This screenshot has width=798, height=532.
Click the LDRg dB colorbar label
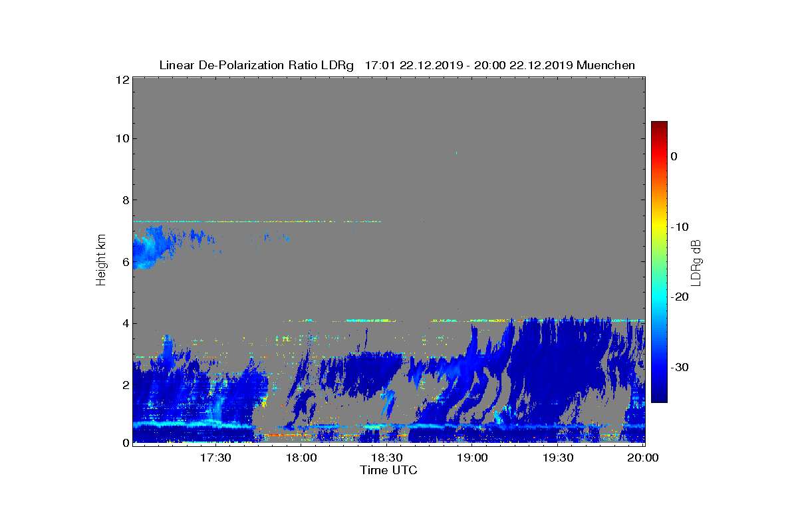click(696, 262)
